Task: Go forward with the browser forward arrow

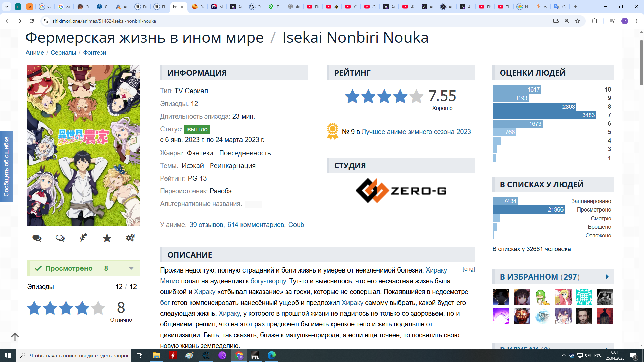Action: (19, 21)
